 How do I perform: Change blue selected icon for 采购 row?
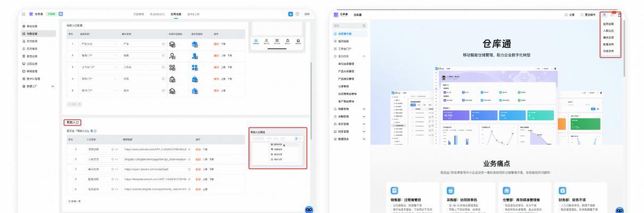(195, 79)
